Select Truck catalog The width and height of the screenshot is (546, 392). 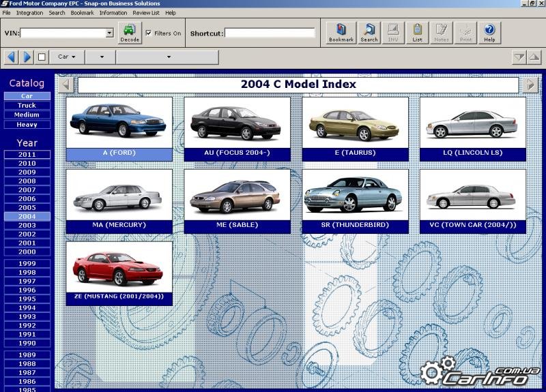point(27,106)
